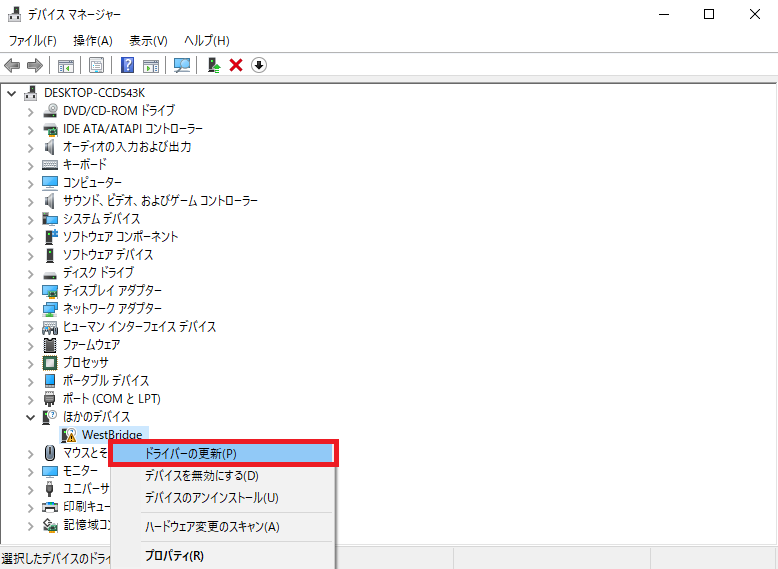Open the 操作(A) menu

tap(93, 40)
